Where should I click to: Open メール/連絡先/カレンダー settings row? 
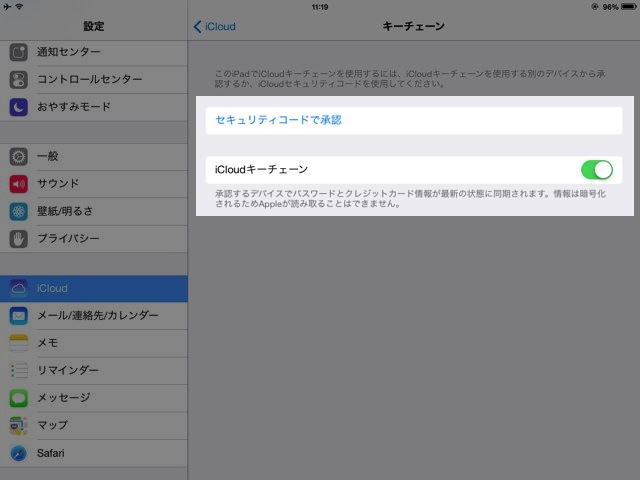pos(94,316)
